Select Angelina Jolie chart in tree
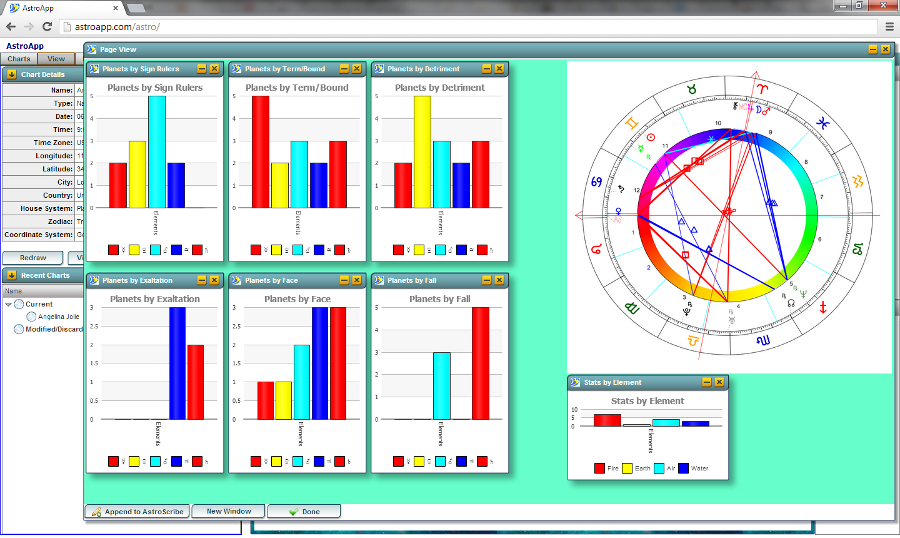This screenshot has height=538, width=900. click(59, 316)
